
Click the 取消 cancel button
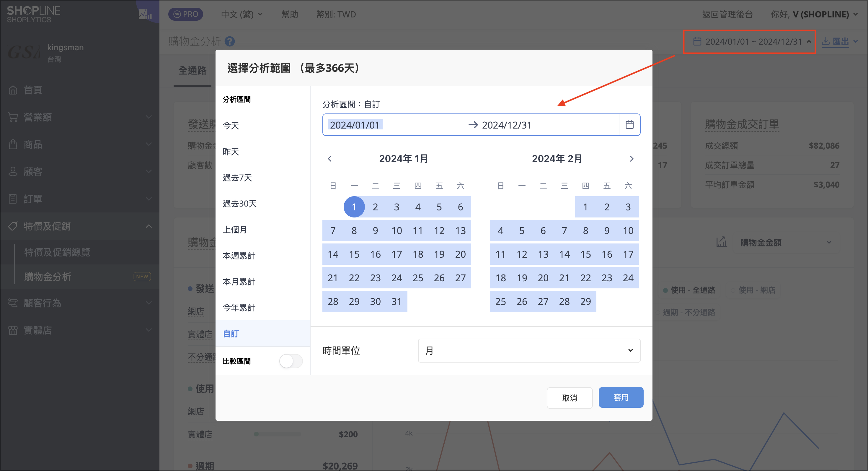tap(570, 398)
